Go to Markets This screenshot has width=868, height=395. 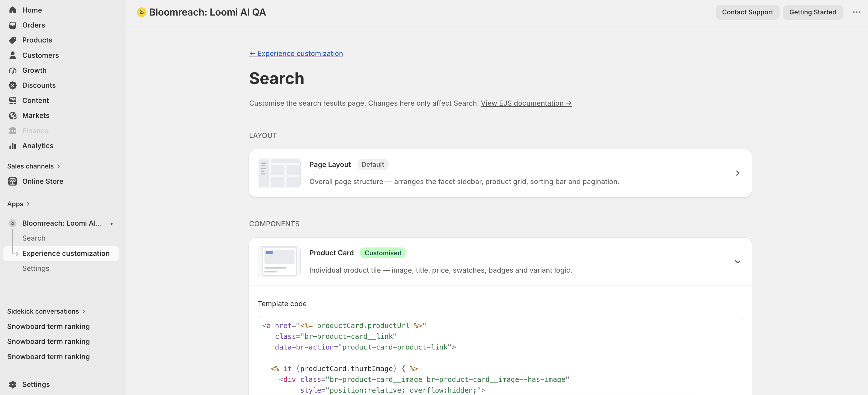click(61, 116)
